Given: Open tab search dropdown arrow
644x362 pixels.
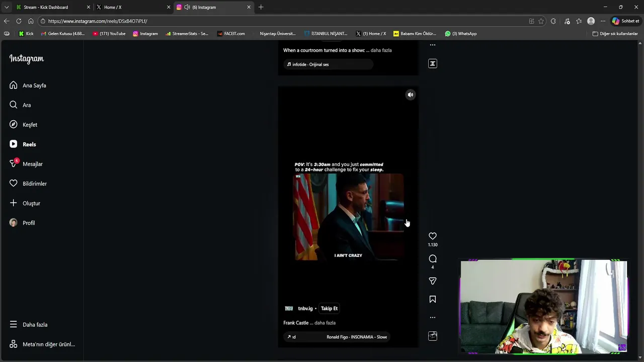Looking at the screenshot, I should pyautogui.click(x=7, y=7).
